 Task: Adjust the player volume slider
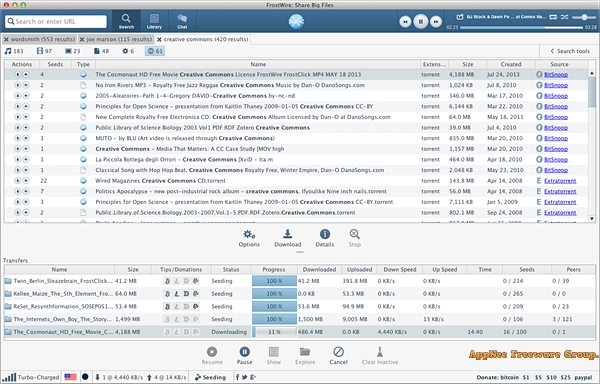point(584,17)
